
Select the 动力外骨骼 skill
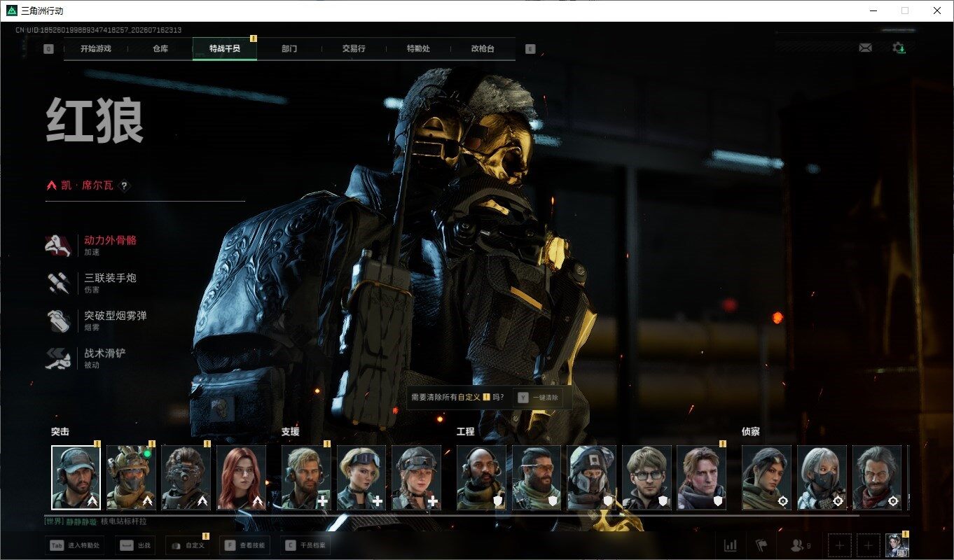coord(91,246)
